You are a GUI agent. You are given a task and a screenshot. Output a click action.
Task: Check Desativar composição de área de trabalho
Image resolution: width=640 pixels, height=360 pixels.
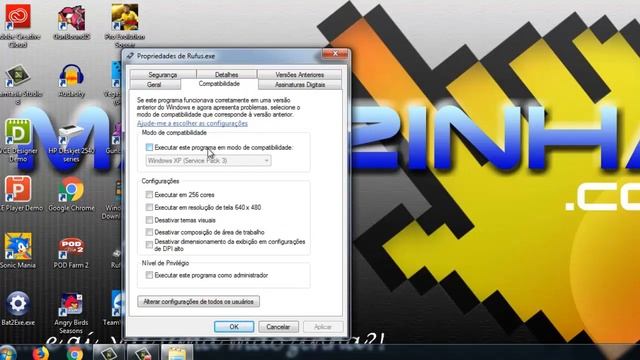[x=149, y=232]
